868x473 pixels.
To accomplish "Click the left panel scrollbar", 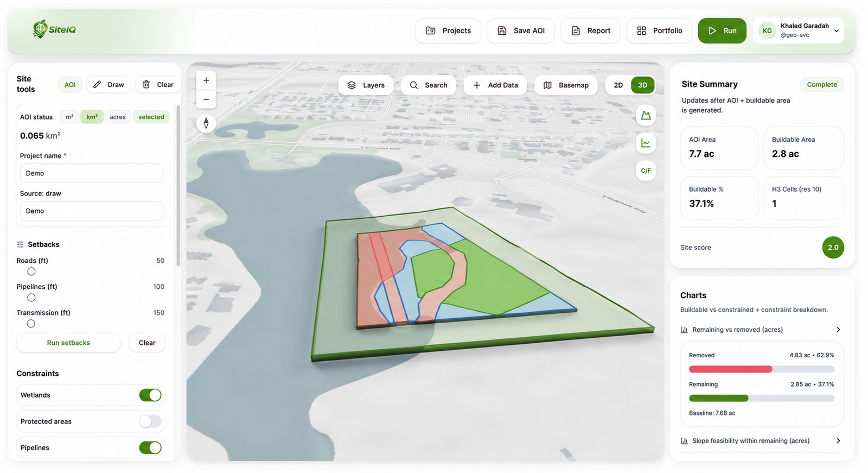I will (x=178, y=185).
